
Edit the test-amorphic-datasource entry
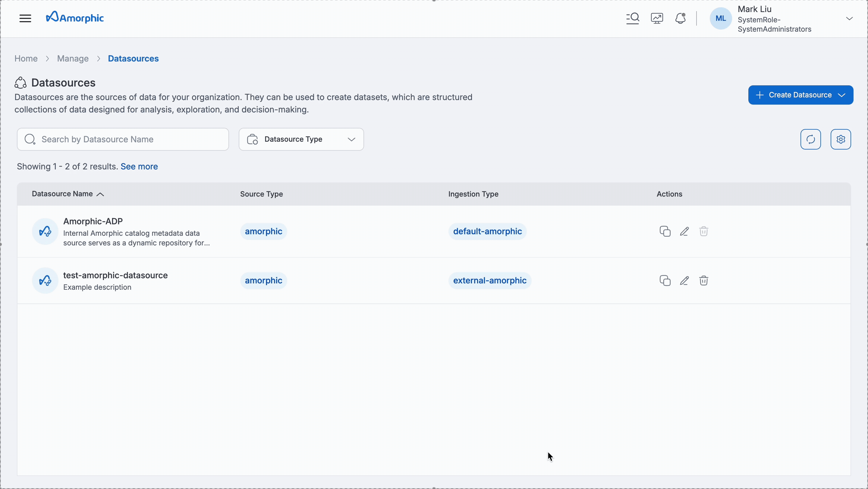click(684, 281)
